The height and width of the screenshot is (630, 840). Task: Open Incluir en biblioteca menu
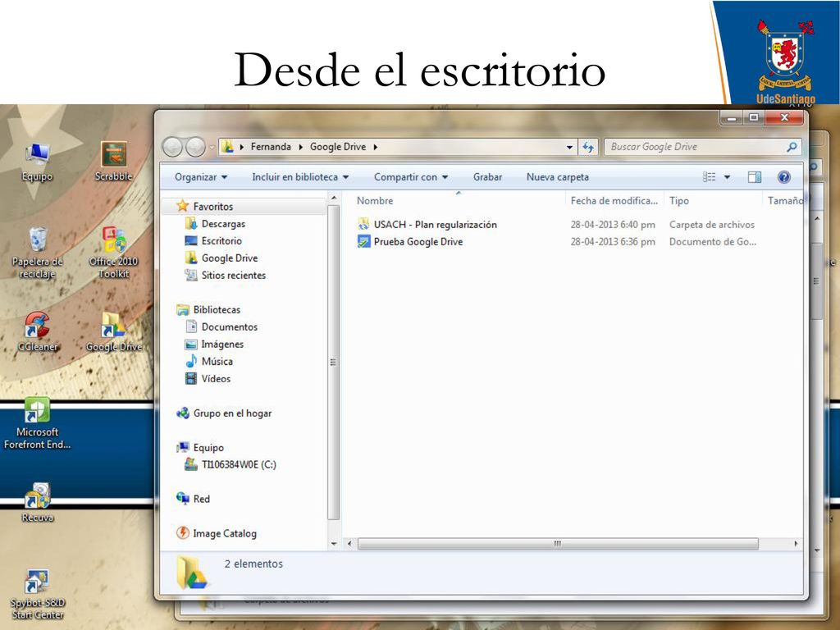tap(300, 177)
